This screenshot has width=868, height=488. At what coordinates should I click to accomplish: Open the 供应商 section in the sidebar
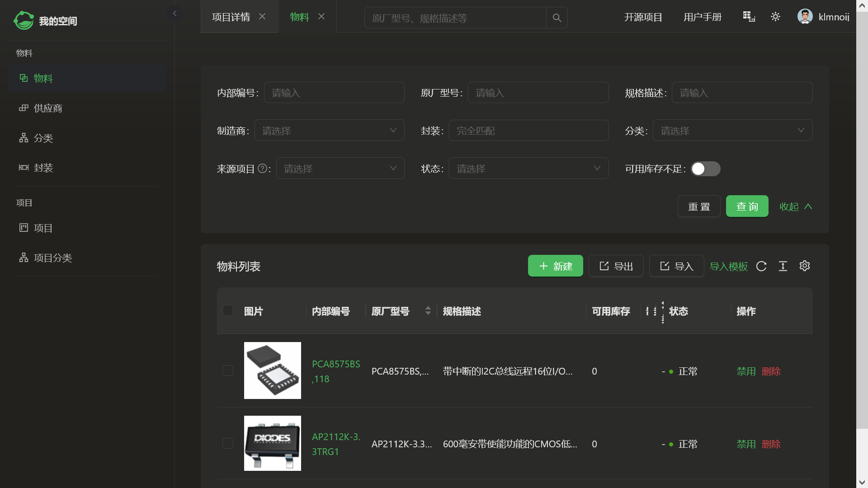click(47, 108)
